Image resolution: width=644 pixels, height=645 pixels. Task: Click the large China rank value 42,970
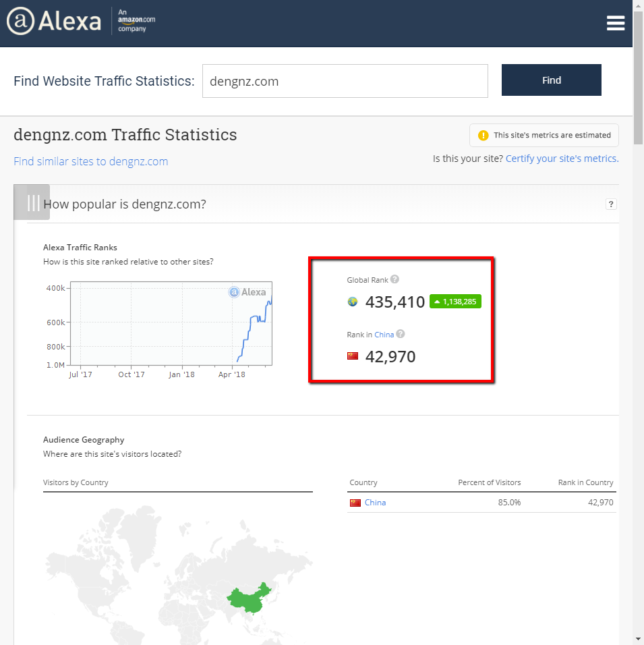[x=390, y=356]
